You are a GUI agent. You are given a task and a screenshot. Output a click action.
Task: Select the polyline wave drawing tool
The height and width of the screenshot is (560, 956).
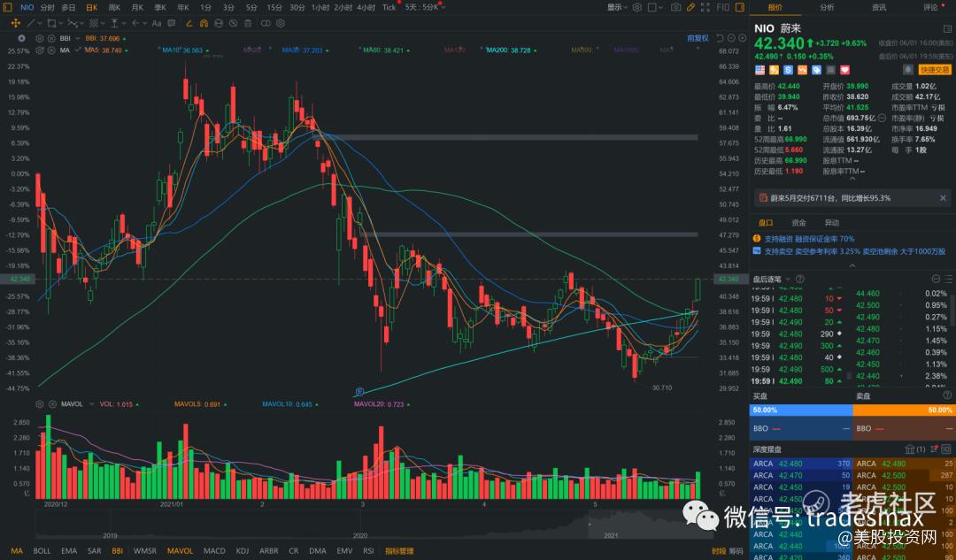[73, 23]
